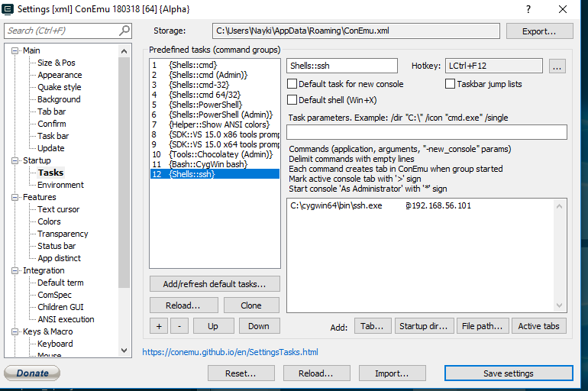Image resolution: width=588 pixels, height=391 pixels.
Task: Select Task bar settings page
Action: [x=53, y=136]
